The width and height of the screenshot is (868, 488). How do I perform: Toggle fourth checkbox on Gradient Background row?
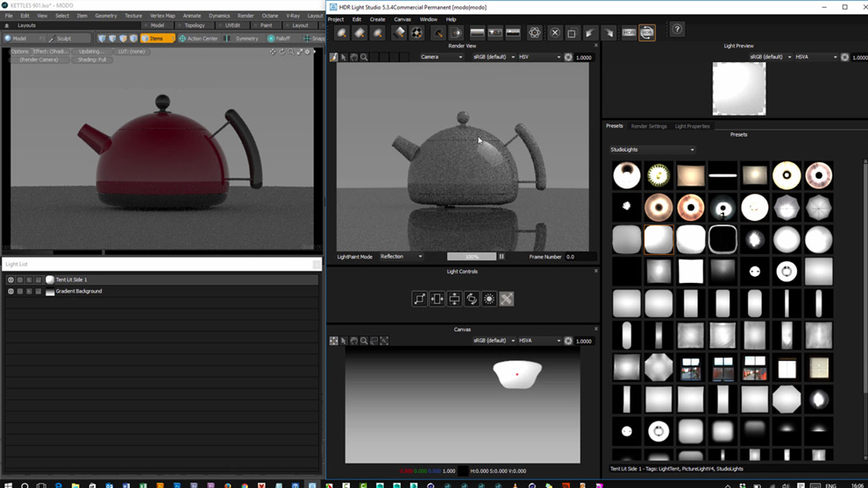coord(39,291)
